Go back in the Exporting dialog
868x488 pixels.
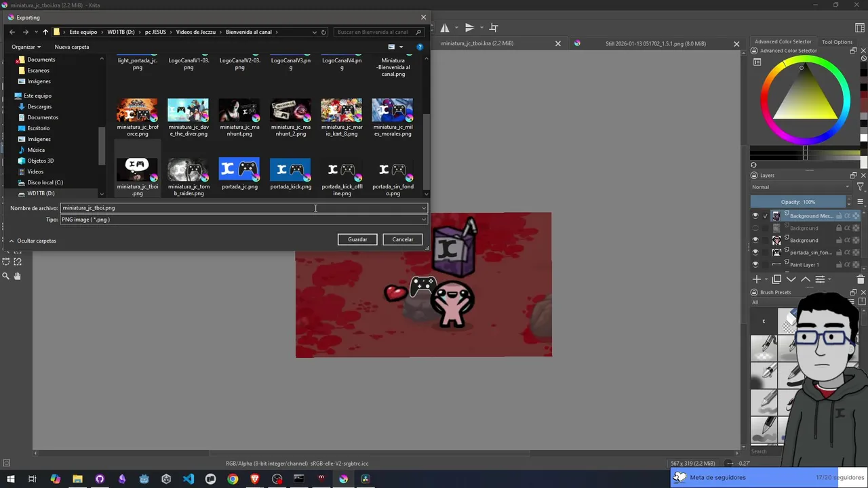coord(12,32)
